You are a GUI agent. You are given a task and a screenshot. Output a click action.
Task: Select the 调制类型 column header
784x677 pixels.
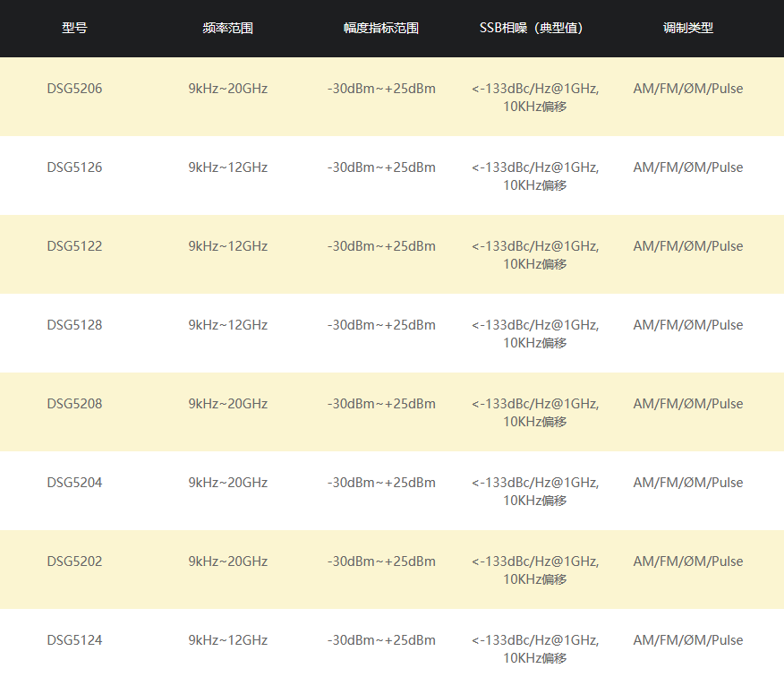point(687,28)
